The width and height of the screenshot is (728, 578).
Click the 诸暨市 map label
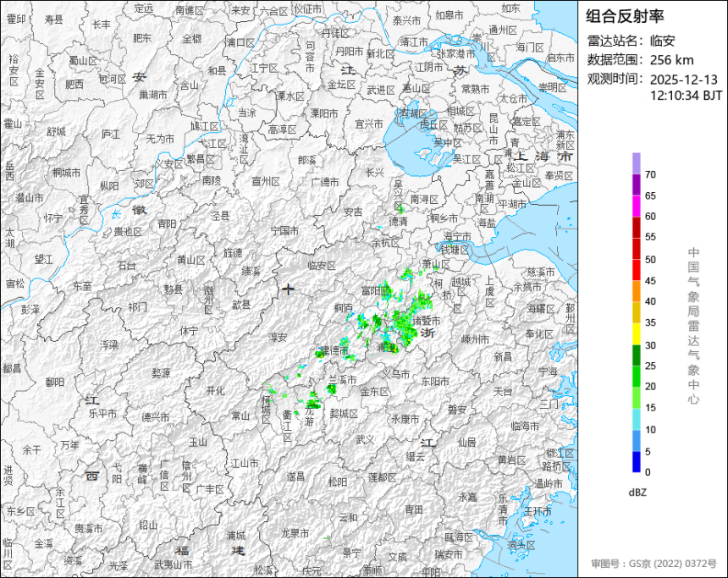coord(427,321)
